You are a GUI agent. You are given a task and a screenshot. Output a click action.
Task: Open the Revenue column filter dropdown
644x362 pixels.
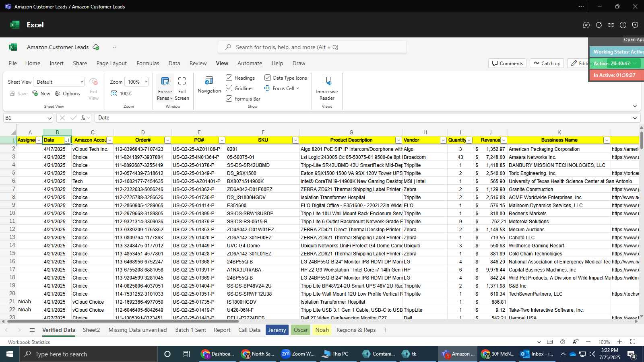[504, 140]
